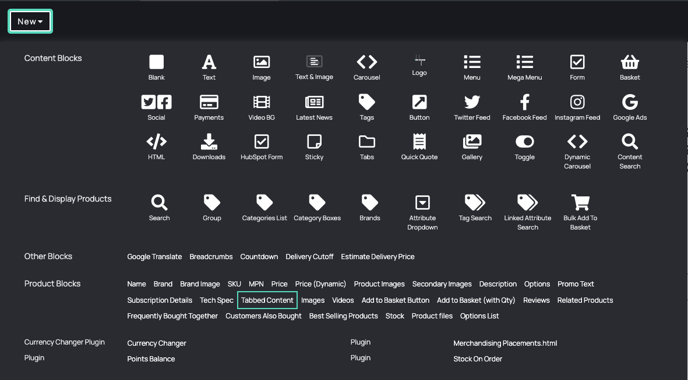Insert the Description product block
The image size is (688, 380).
pyautogui.click(x=498, y=284)
